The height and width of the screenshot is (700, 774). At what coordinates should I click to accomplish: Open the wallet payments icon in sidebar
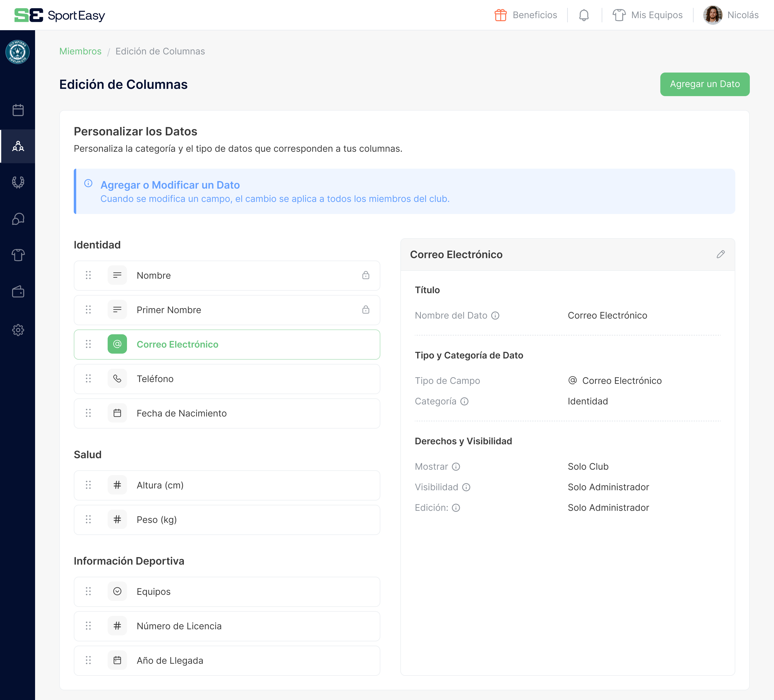tap(18, 292)
